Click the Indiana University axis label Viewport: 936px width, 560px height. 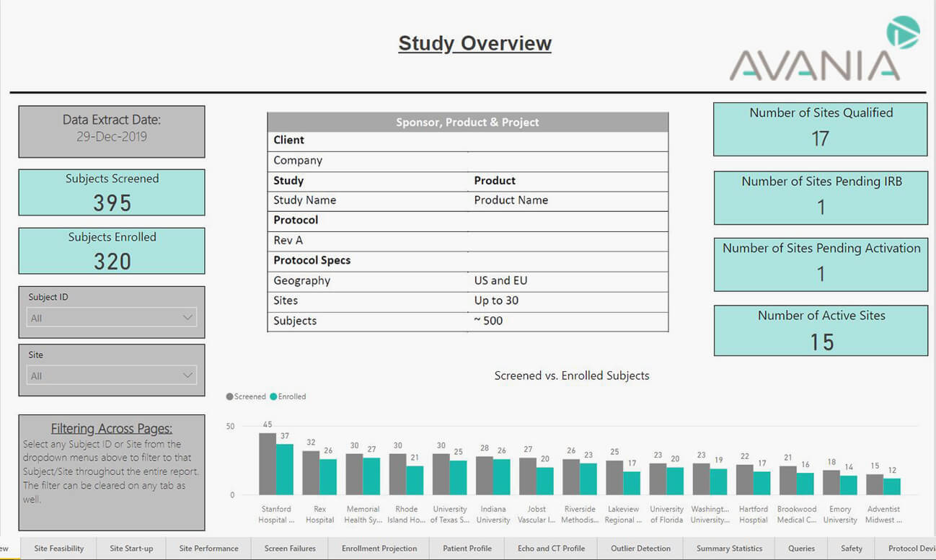click(493, 514)
